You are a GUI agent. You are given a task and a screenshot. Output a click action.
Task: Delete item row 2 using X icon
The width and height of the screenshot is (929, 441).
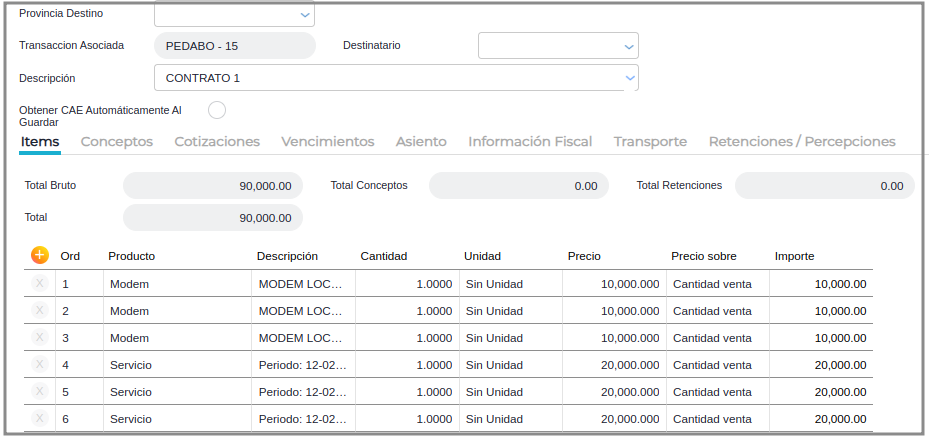[40, 311]
